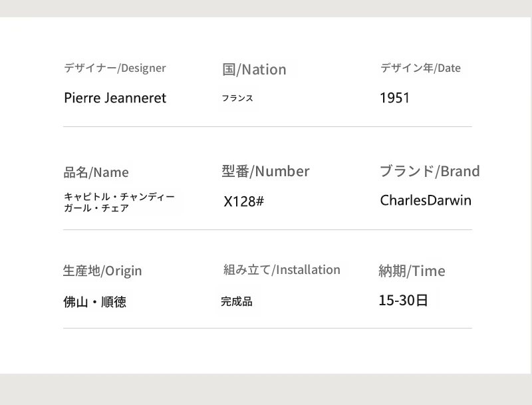Select the Pierre Jeanneret designer name
Screen dimensions: 532x405
click(x=115, y=98)
